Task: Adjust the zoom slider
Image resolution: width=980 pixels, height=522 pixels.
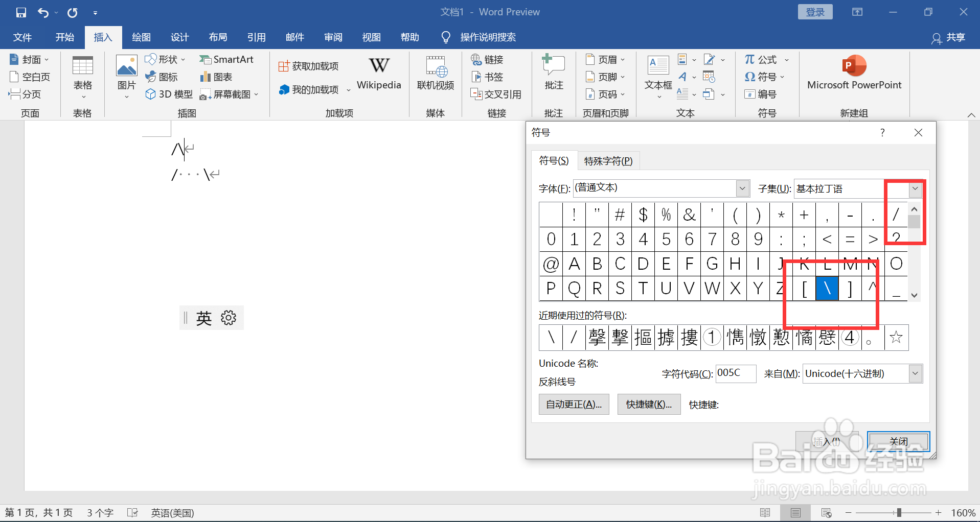Action: 898,512
